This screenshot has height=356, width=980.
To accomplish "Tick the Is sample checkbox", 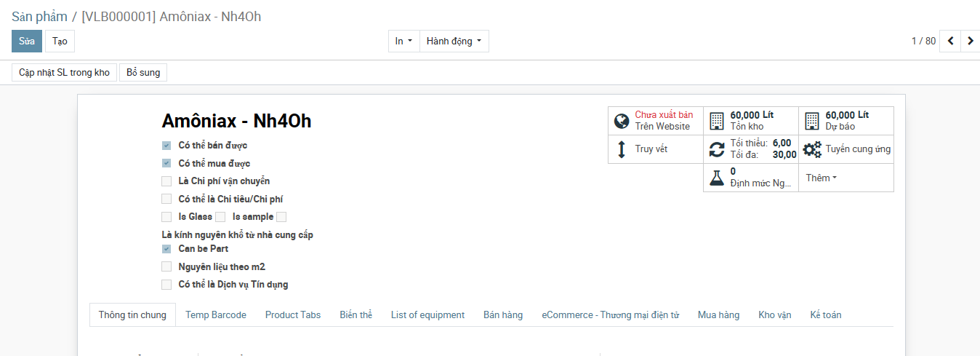I will click(281, 217).
